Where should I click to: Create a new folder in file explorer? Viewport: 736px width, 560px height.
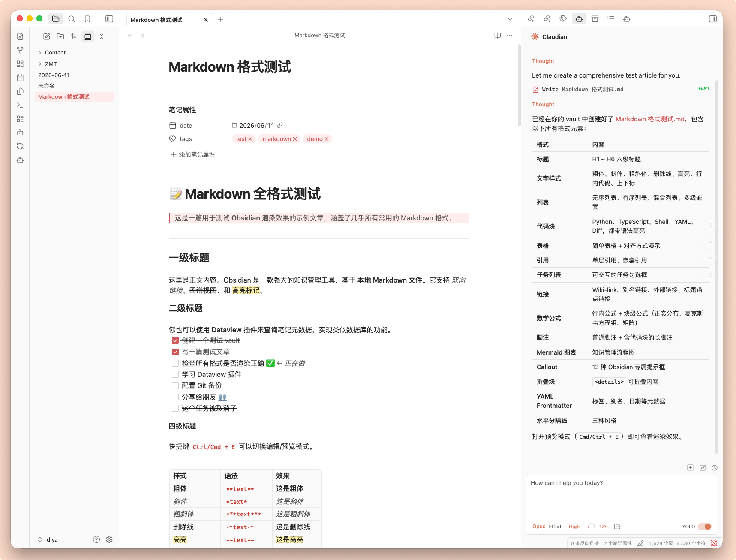tap(60, 36)
